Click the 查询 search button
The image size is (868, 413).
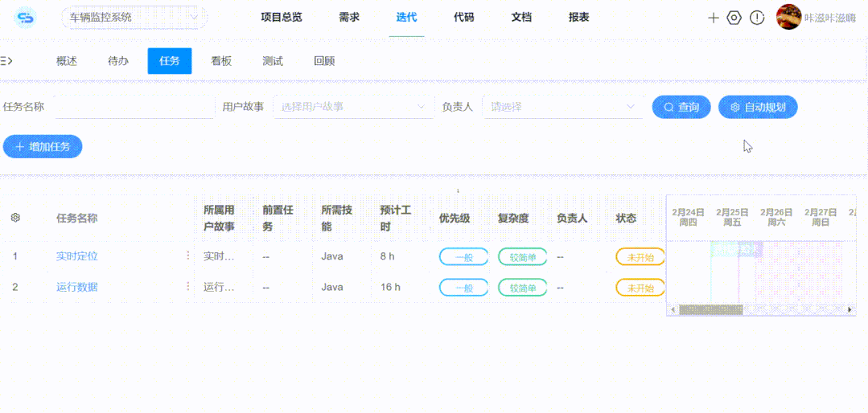[x=681, y=107]
